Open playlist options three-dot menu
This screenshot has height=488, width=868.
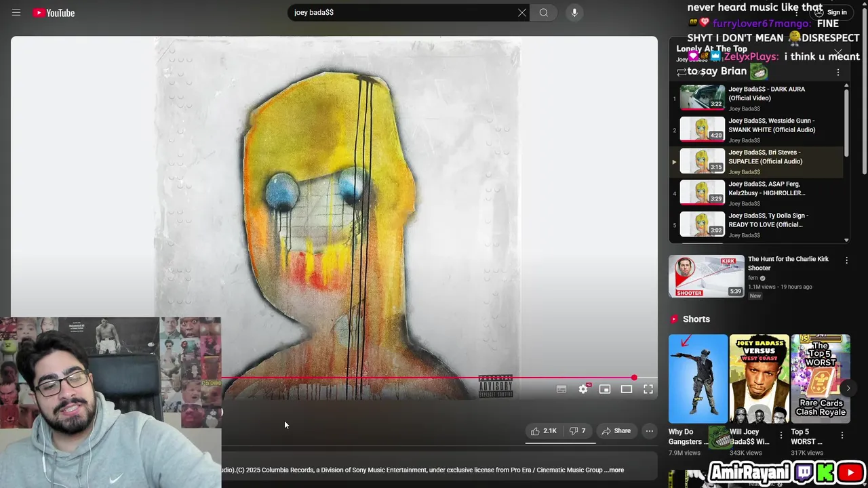pos(838,72)
